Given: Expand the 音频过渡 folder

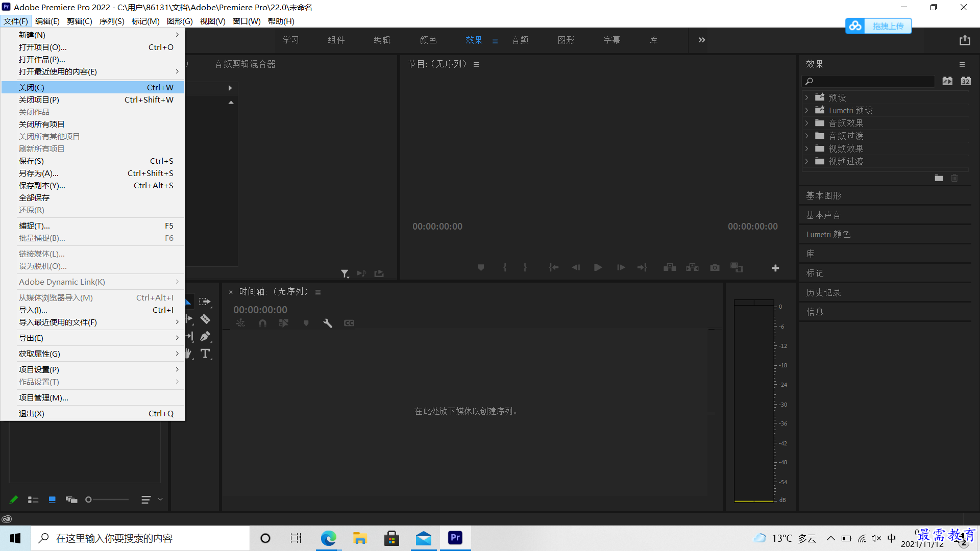Looking at the screenshot, I should pos(807,136).
